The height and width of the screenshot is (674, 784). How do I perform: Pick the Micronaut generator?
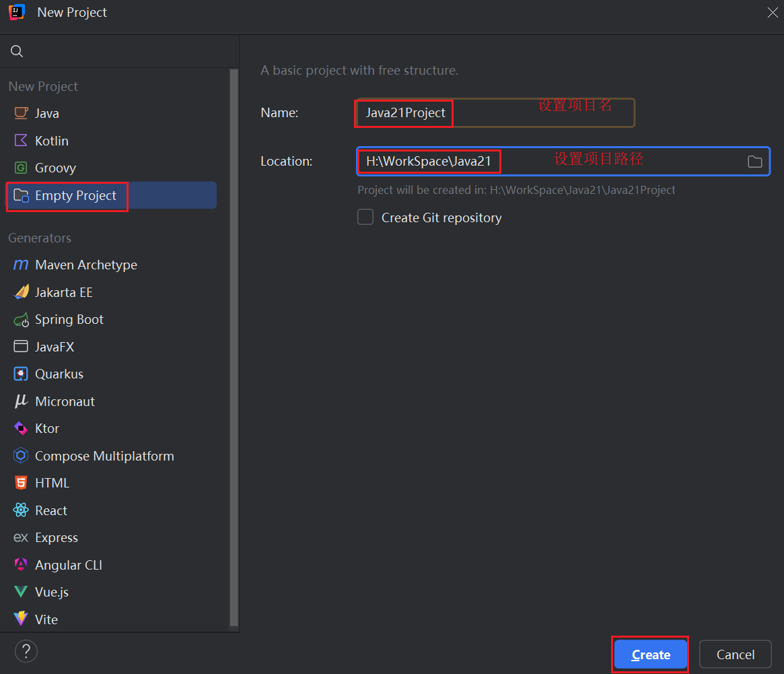point(111,401)
